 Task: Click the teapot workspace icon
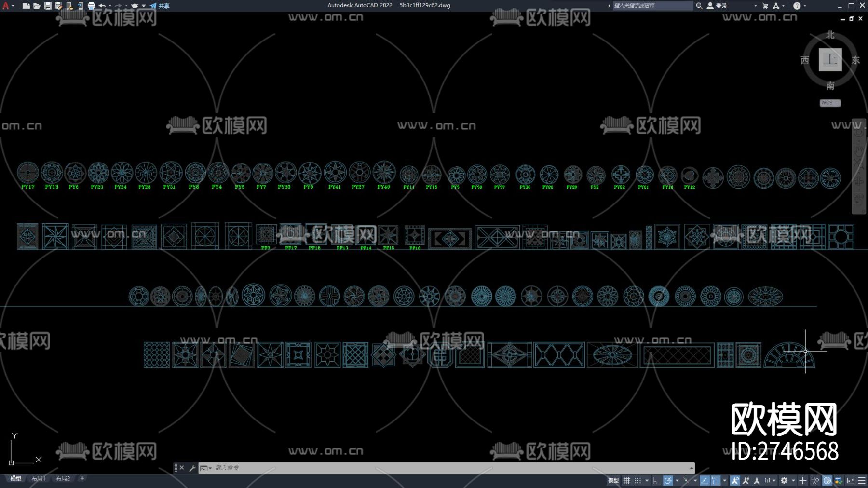pyautogui.click(x=135, y=6)
